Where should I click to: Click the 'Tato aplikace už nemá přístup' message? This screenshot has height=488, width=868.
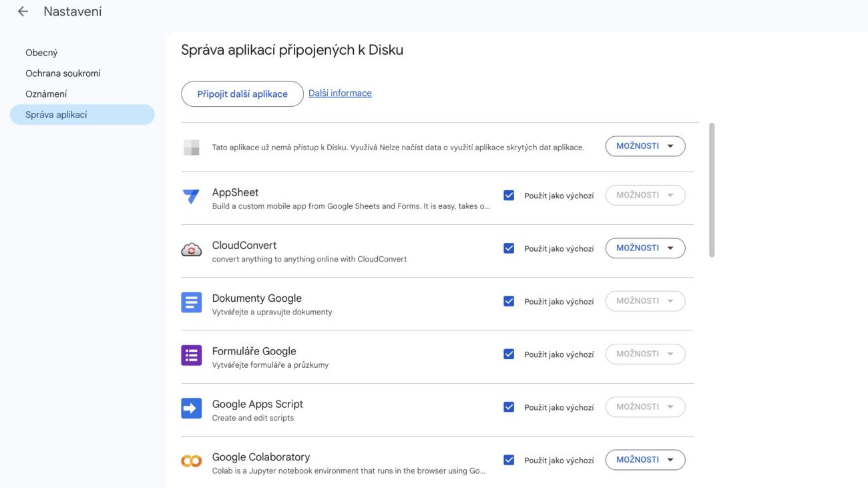point(398,147)
